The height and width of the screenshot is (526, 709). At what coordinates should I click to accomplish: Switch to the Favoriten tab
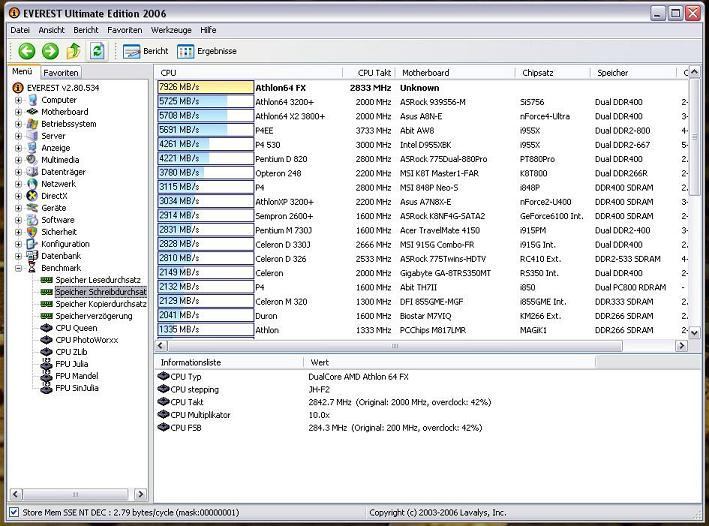pos(61,73)
